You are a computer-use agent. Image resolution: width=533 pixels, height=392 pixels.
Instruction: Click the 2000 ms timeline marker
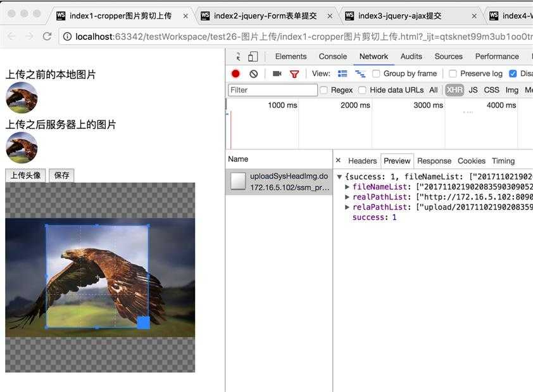tap(355, 105)
